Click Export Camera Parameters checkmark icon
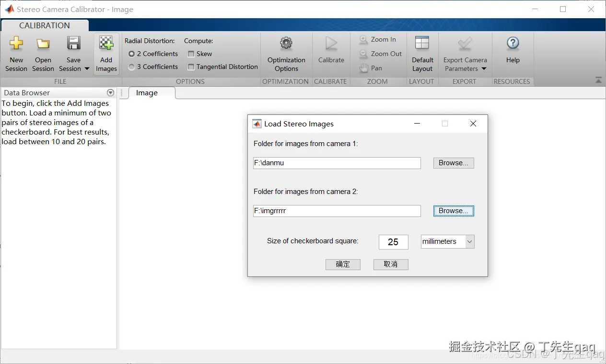606x364 pixels. pyautogui.click(x=465, y=44)
